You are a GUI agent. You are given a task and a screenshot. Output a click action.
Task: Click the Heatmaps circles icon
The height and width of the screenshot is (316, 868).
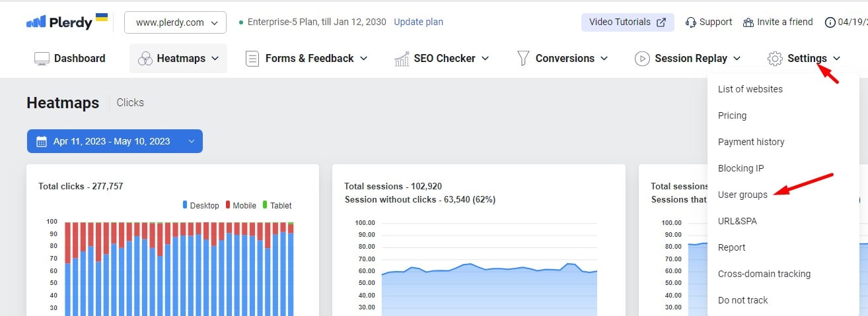pos(145,59)
